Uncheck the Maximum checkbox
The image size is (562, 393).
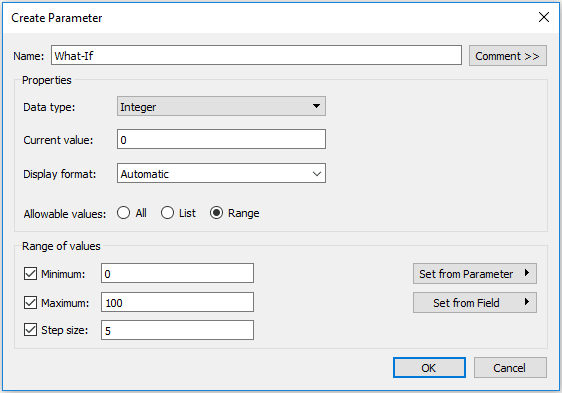[x=30, y=303]
